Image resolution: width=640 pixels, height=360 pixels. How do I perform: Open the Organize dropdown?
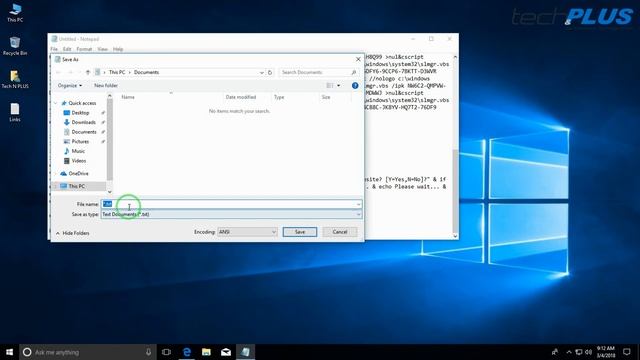70,85
